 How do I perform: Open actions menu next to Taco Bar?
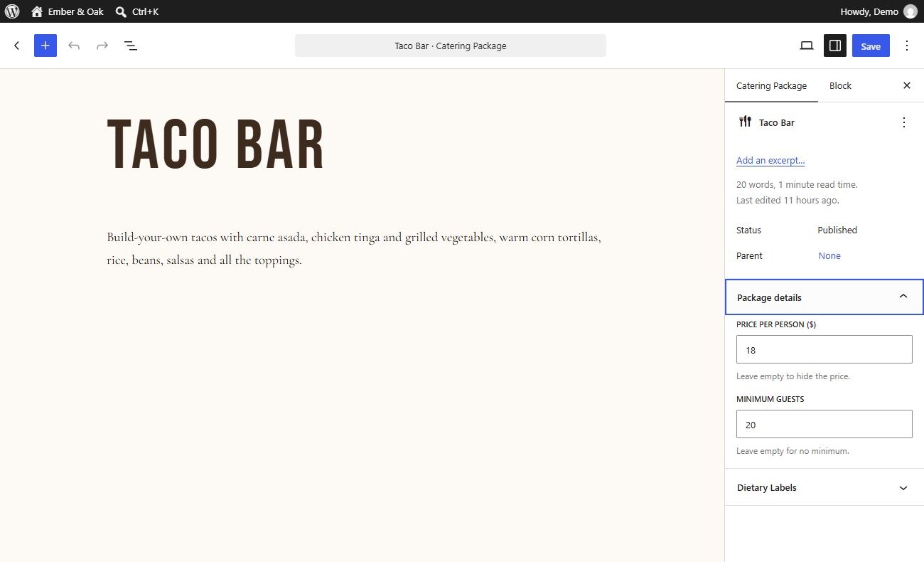pyautogui.click(x=904, y=122)
